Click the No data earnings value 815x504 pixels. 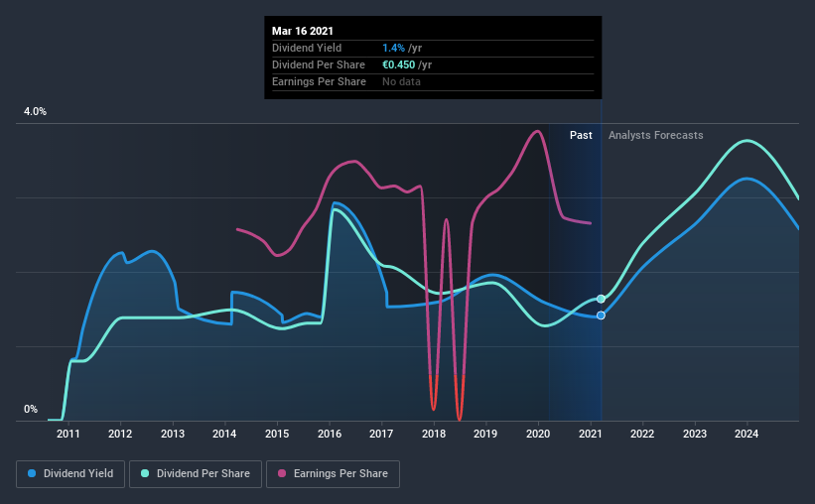point(401,81)
